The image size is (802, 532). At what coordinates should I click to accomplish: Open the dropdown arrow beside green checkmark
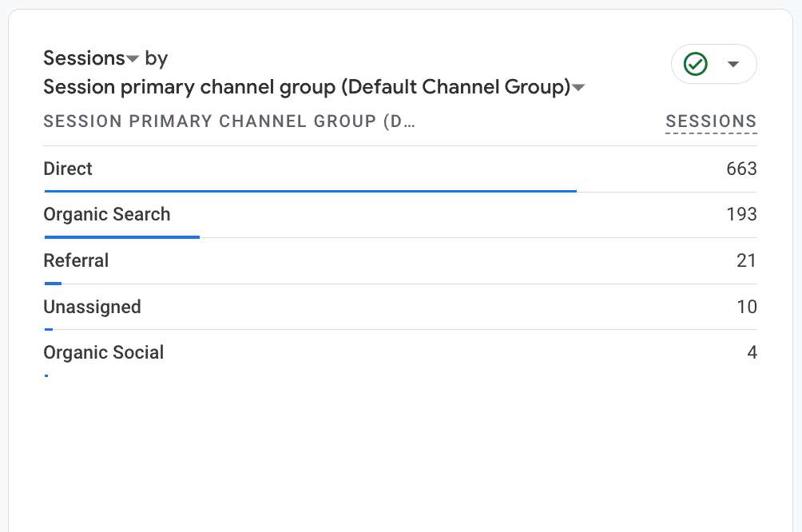(x=733, y=64)
